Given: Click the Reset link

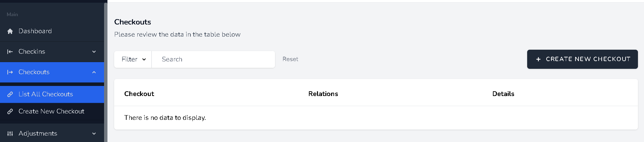Looking at the screenshot, I should point(290,59).
